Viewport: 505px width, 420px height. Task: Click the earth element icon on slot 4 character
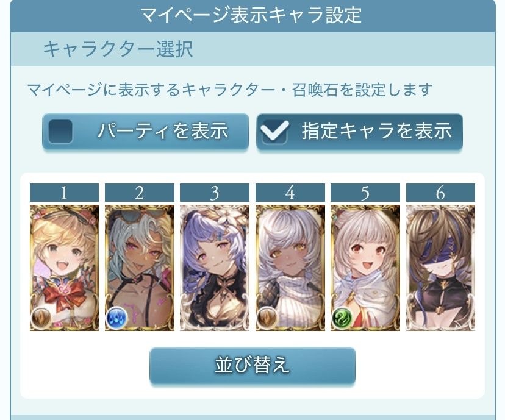click(x=267, y=317)
